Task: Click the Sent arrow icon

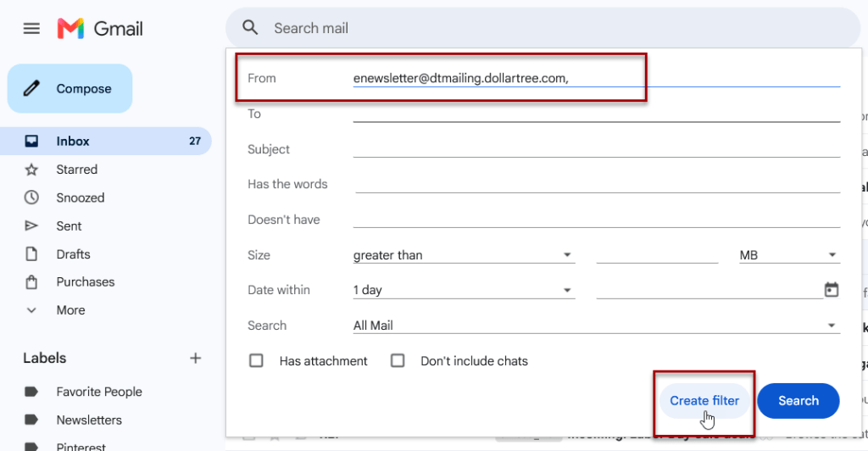Action: 31,225
